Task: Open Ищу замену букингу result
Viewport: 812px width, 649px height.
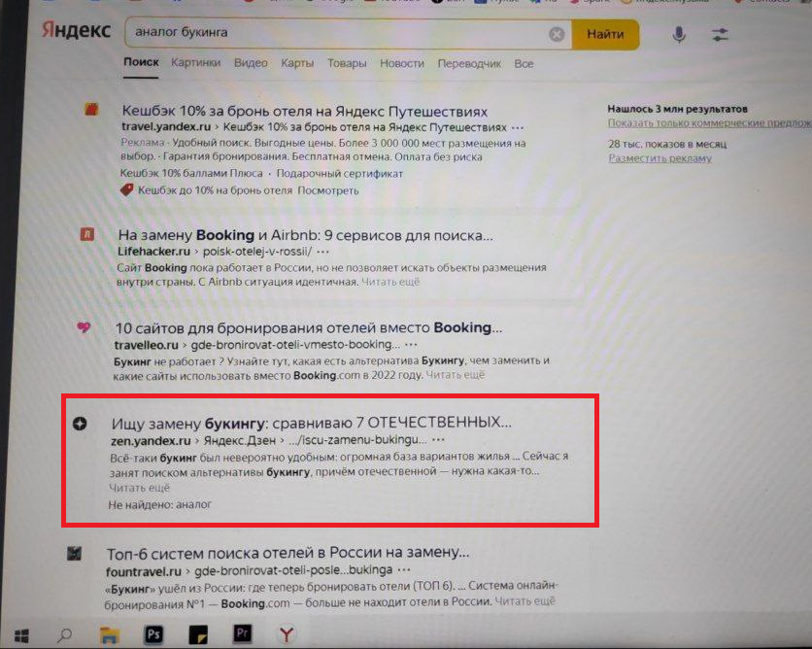Action: (x=311, y=423)
